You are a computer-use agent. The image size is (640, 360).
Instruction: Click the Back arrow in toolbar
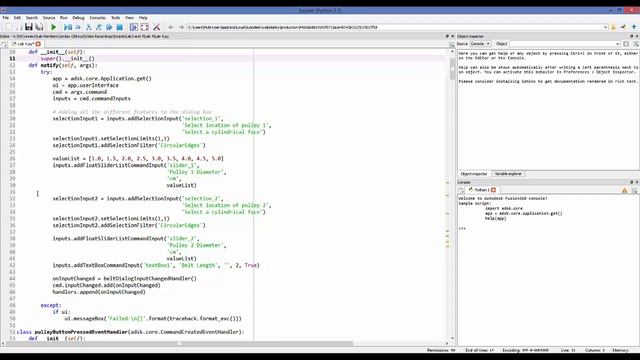(171, 27)
